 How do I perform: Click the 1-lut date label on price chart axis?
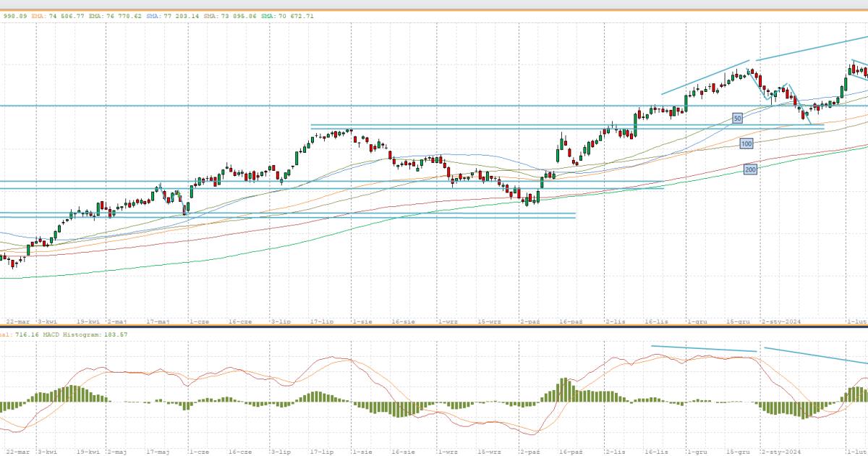click(857, 319)
